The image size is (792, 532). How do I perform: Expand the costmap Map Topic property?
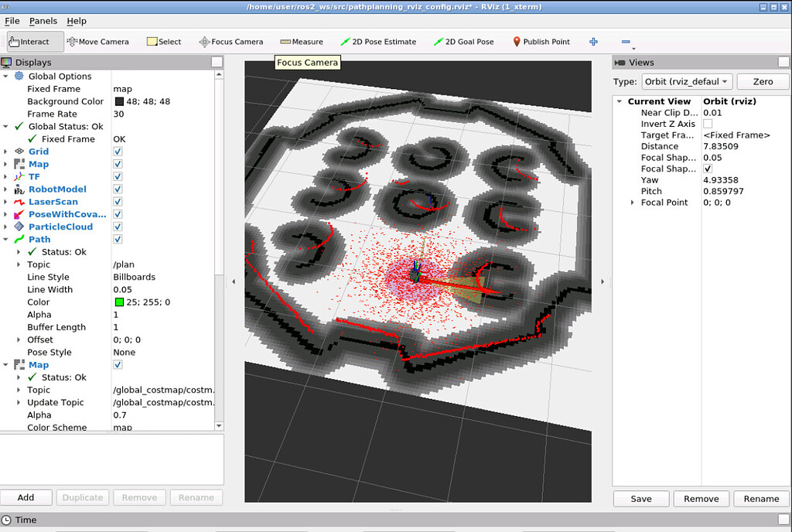point(19,390)
